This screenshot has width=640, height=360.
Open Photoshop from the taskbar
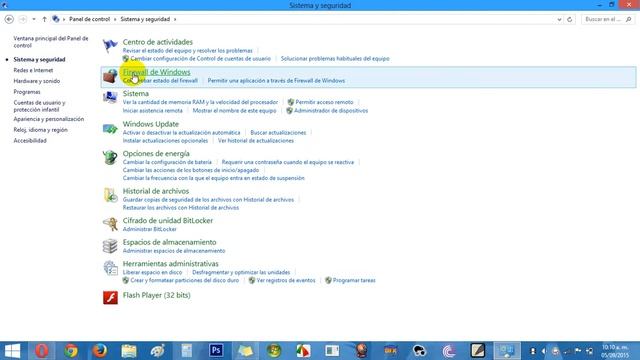click(x=216, y=351)
